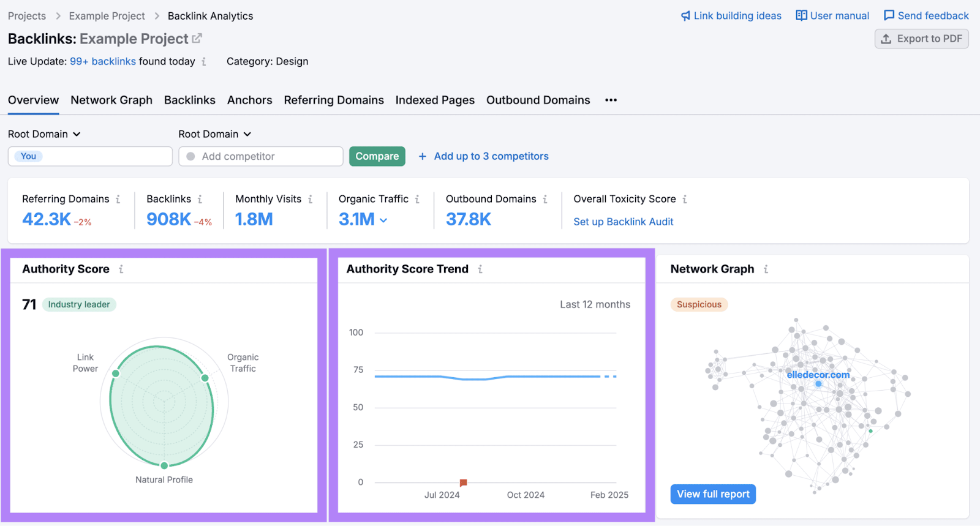Go to the Anchors tab
Screen dimensions: 980x526
point(249,100)
